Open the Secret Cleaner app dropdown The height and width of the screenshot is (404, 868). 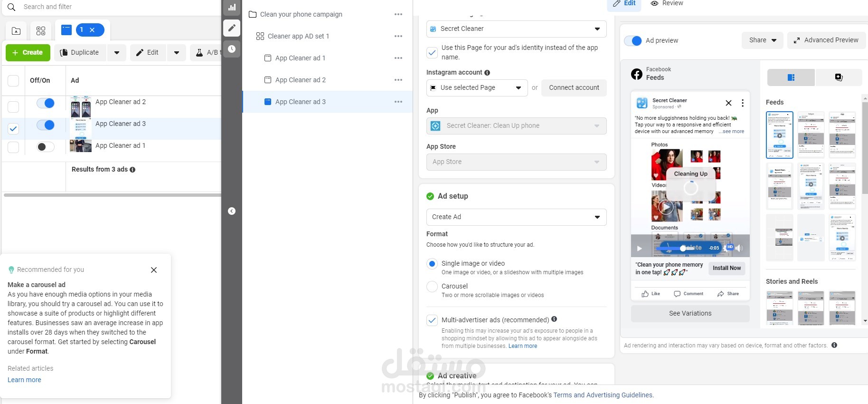(517, 126)
